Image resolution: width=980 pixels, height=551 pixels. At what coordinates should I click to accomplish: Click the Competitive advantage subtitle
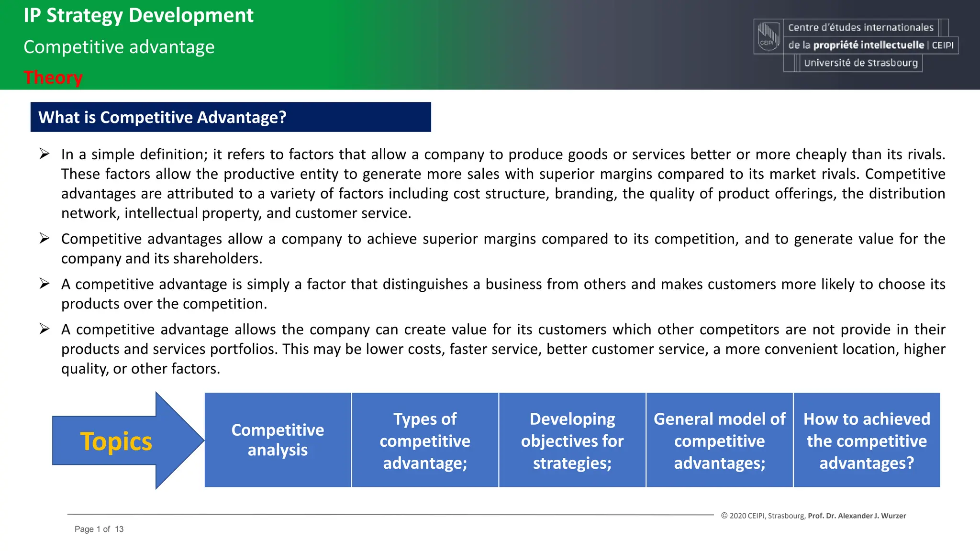pyautogui.click(x=119, y=47)
